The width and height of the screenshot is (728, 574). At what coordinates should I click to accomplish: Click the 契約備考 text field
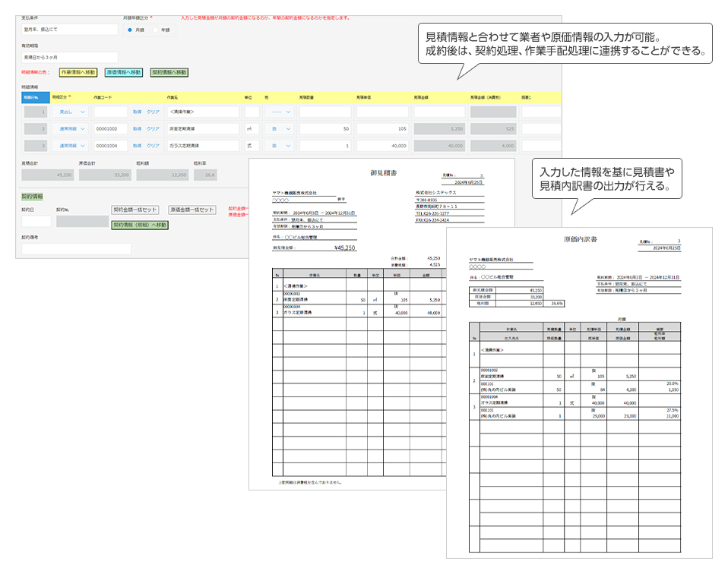[76, 248]
